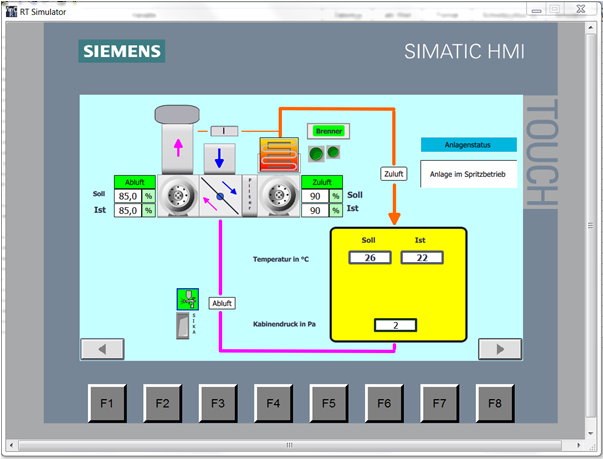The width and height of the screenshot is (603, 459).
Task: Click the SIKA door icon
Action: coord(183,326)
